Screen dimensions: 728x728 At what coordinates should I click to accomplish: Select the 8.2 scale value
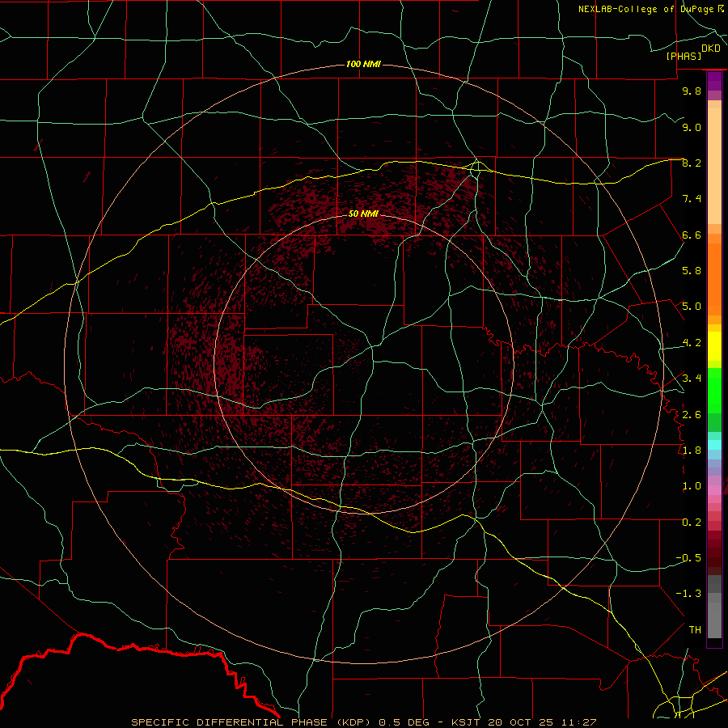pyautogui.click(x=692, y=163)
